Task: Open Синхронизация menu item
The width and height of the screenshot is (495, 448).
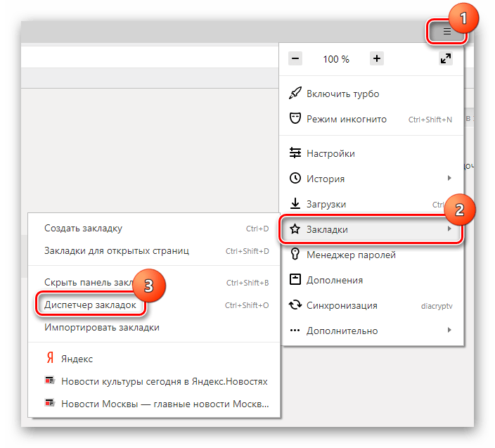Action: 371,306
